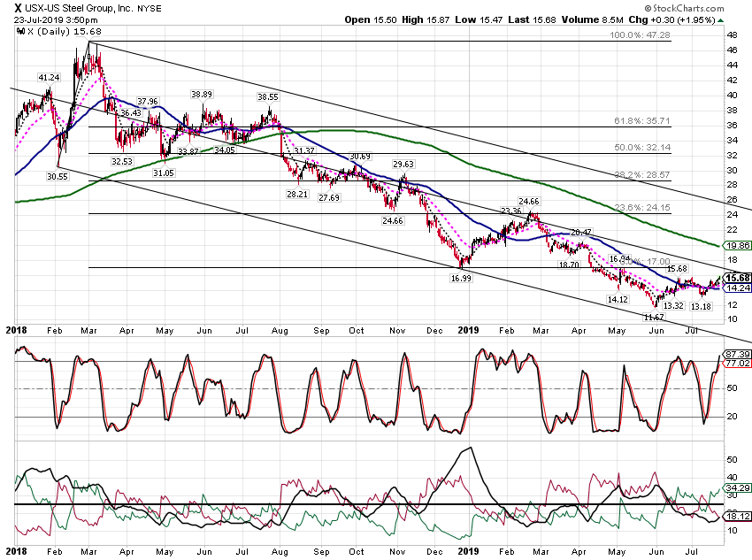Click the 77.02 stochastic value tag

coord(738,363)
